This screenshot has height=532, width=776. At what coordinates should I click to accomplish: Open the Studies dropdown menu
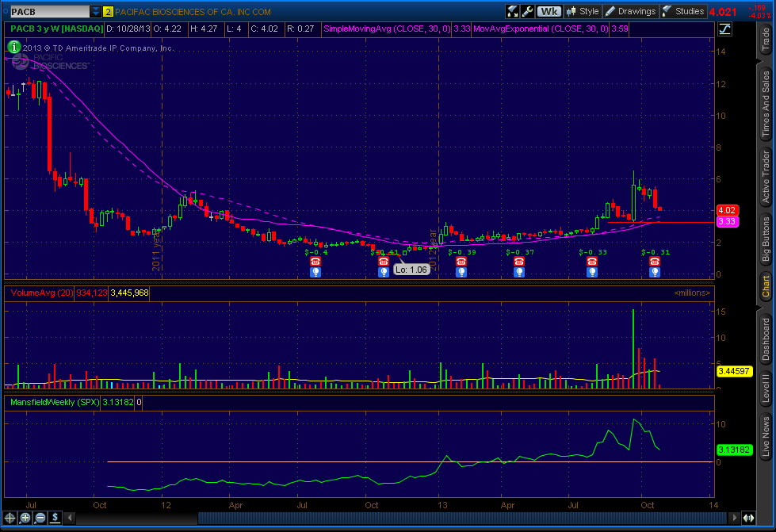682,11
